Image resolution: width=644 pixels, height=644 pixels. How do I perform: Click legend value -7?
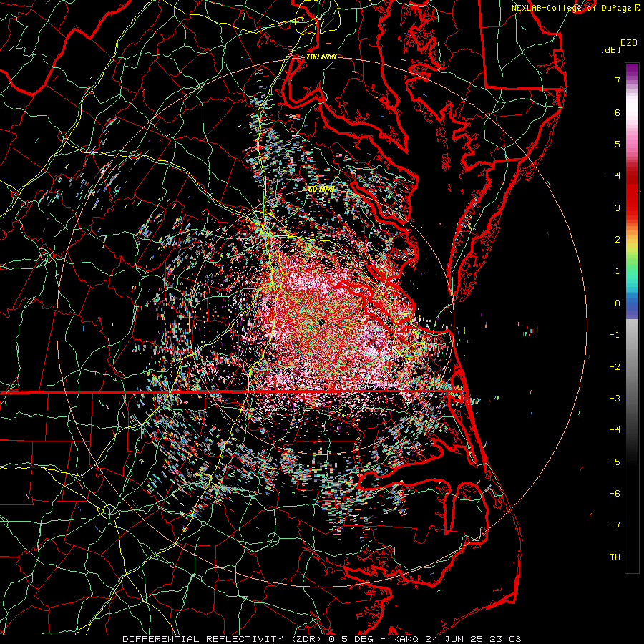click(x=615, y=525)
